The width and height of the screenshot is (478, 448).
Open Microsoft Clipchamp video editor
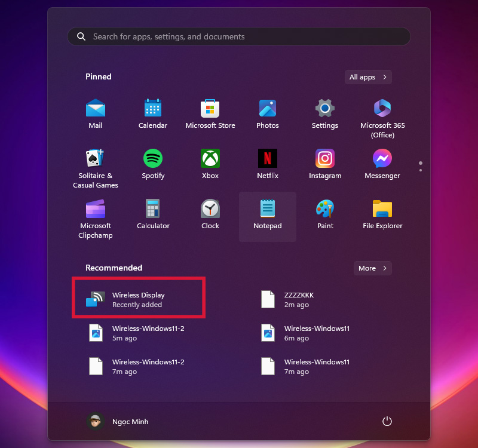click(96, 215)
